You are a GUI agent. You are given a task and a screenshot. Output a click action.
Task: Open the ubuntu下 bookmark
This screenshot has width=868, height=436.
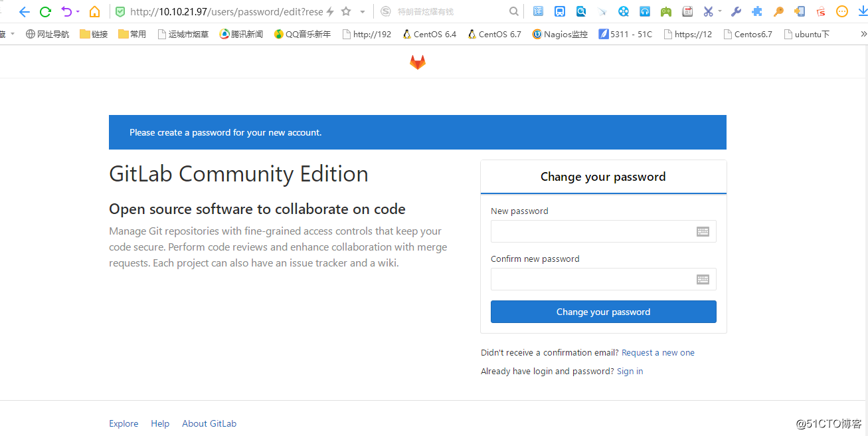pyautogui.click(x=806, y=34)
